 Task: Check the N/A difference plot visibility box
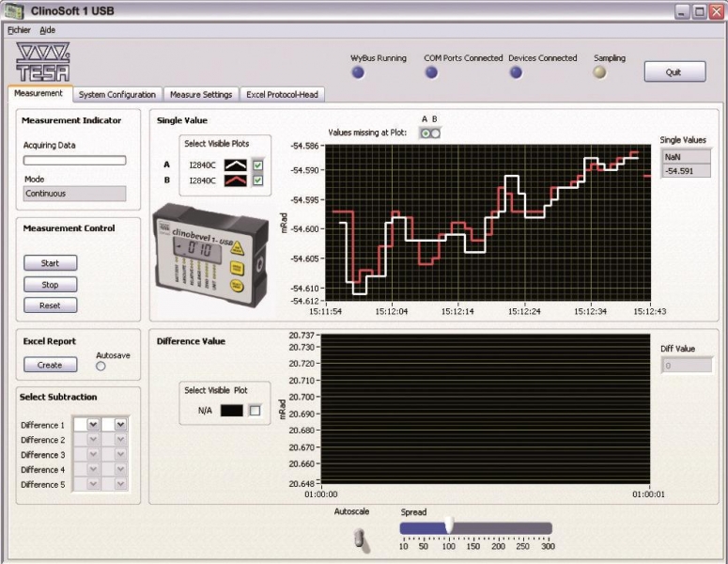[x=255, y=410]
